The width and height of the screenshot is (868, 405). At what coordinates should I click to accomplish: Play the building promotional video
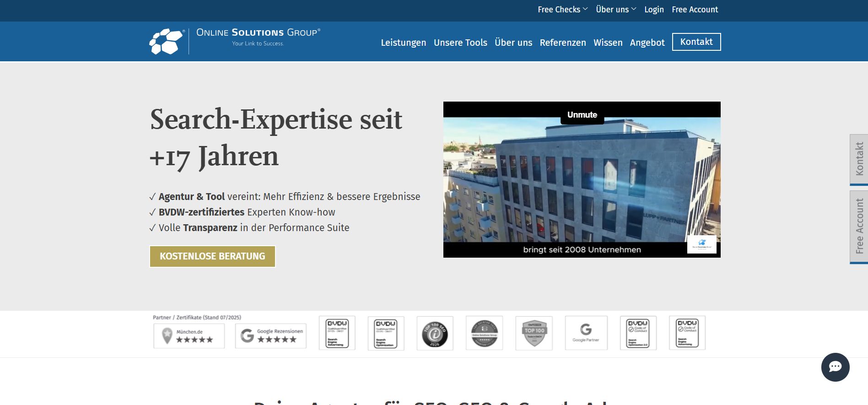[582, 179]
